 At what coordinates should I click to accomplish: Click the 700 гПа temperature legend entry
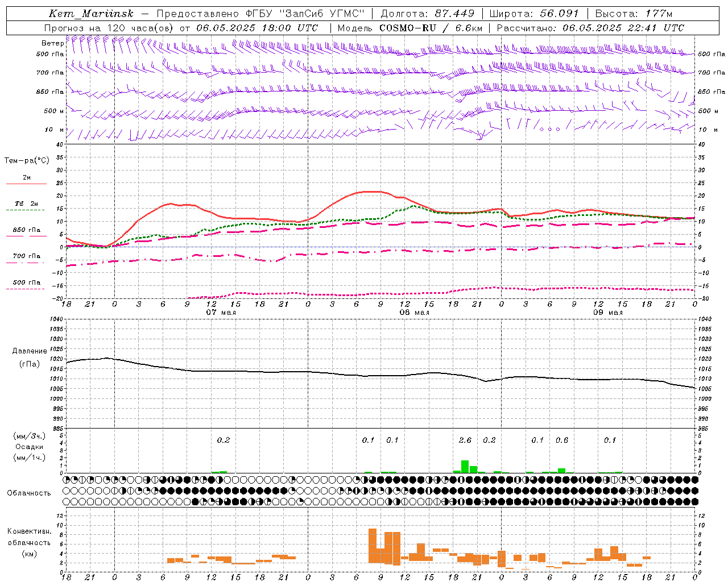tap(26, 256)
